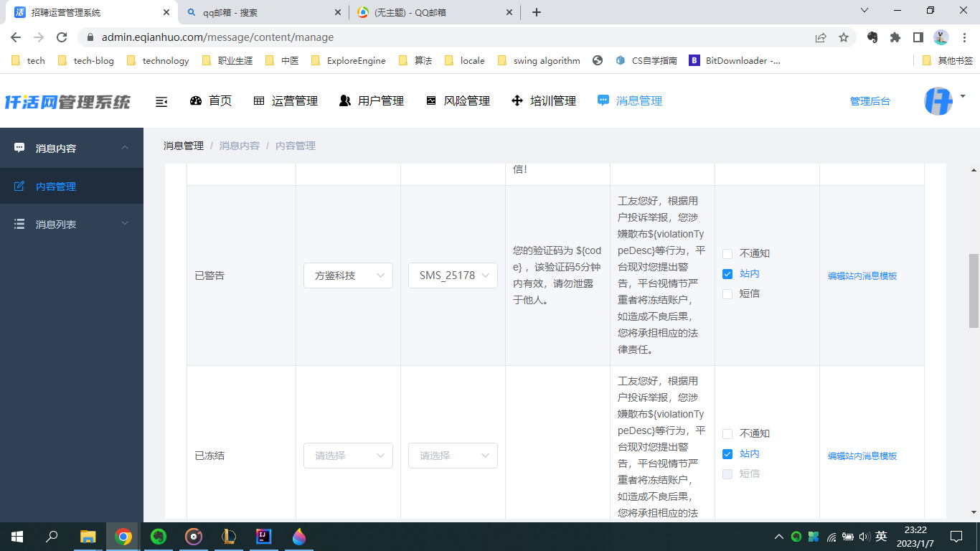Open IntelliJ IDEA from taskbar
Viewport: 980px width, 551px height.
(x=264, y=536)
